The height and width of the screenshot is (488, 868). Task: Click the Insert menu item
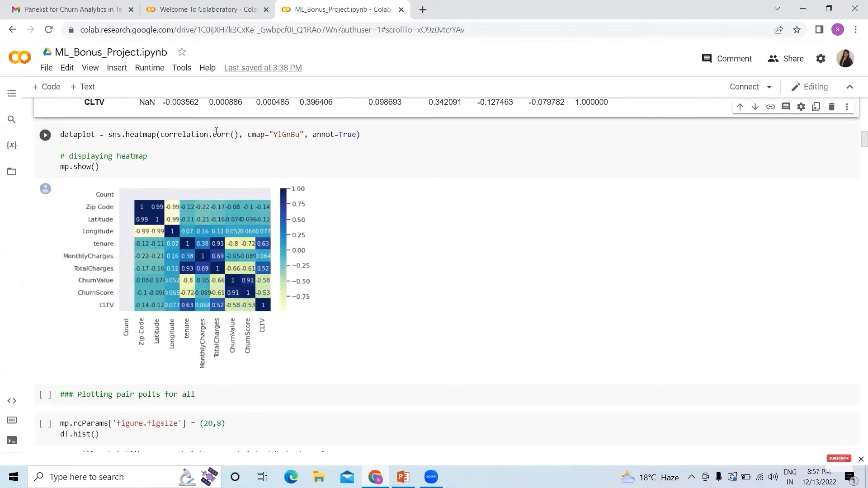117,67
